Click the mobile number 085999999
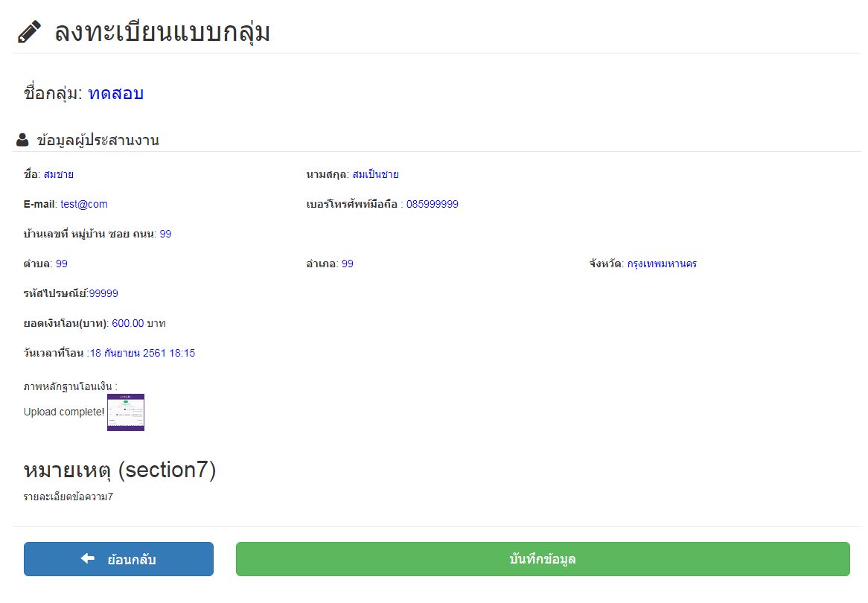The width and height of the screenshot is (868, 603). (432, 204)
